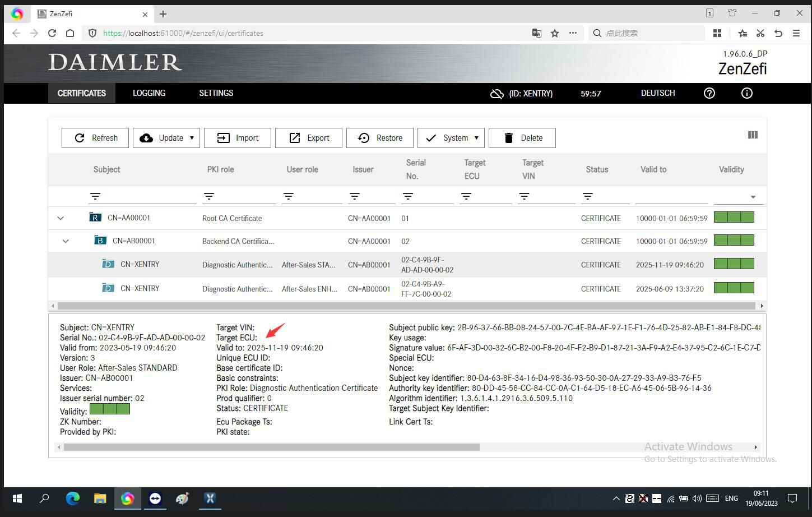Screen dimensions: 812x517
Task: Open the info circle icon
Action: coord(747,93)
